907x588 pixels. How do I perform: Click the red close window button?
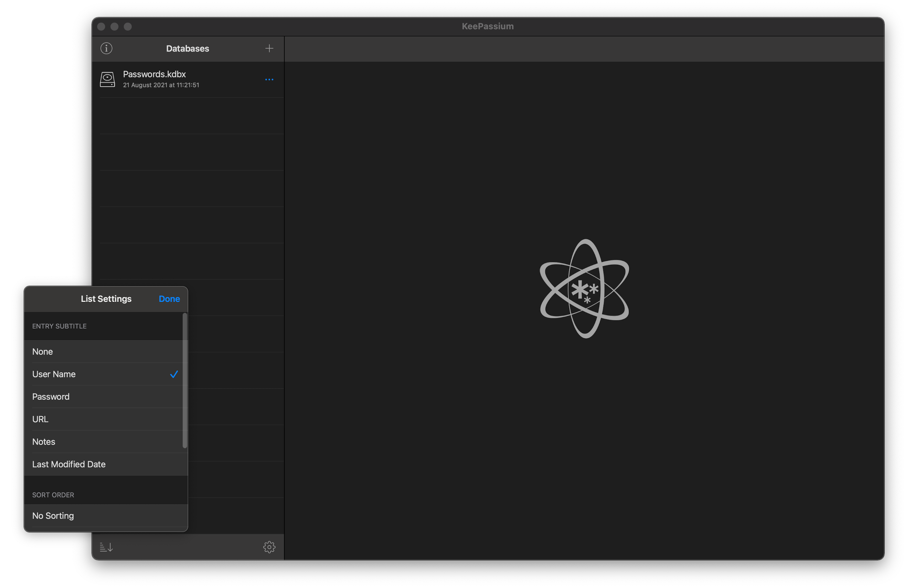(101, 26)
